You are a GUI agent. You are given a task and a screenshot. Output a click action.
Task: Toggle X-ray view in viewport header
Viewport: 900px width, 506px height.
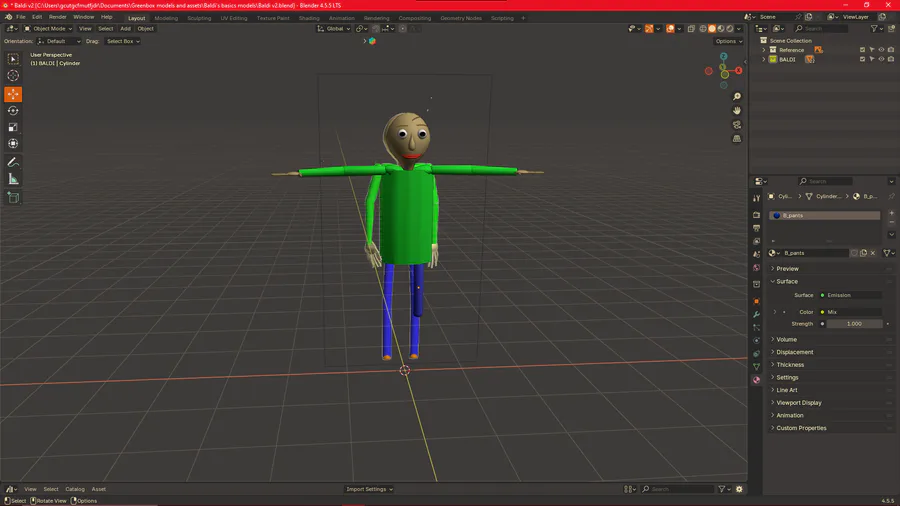click(691, 29)
